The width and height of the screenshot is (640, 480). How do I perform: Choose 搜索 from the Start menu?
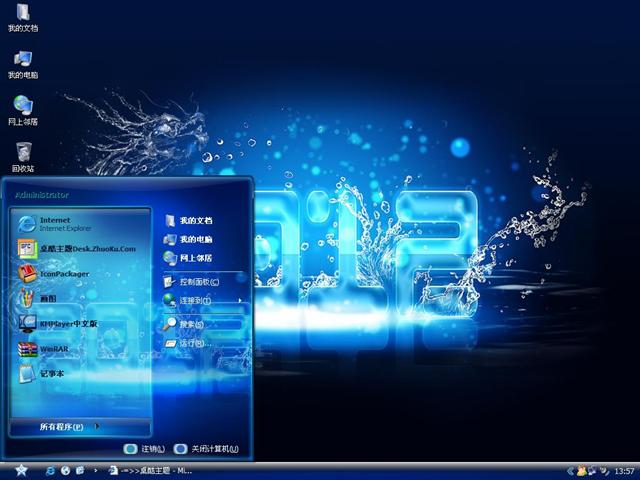pyautogui.click(x=192, y=324)
